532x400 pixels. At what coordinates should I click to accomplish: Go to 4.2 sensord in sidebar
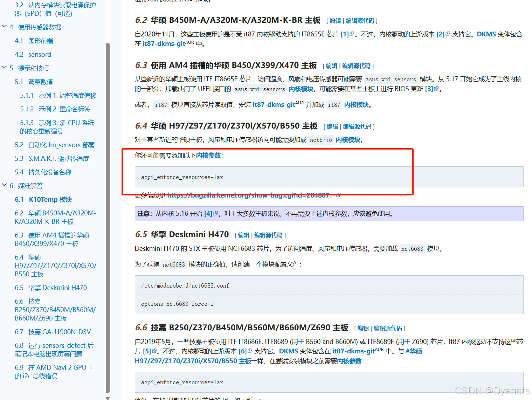[33, 55]
